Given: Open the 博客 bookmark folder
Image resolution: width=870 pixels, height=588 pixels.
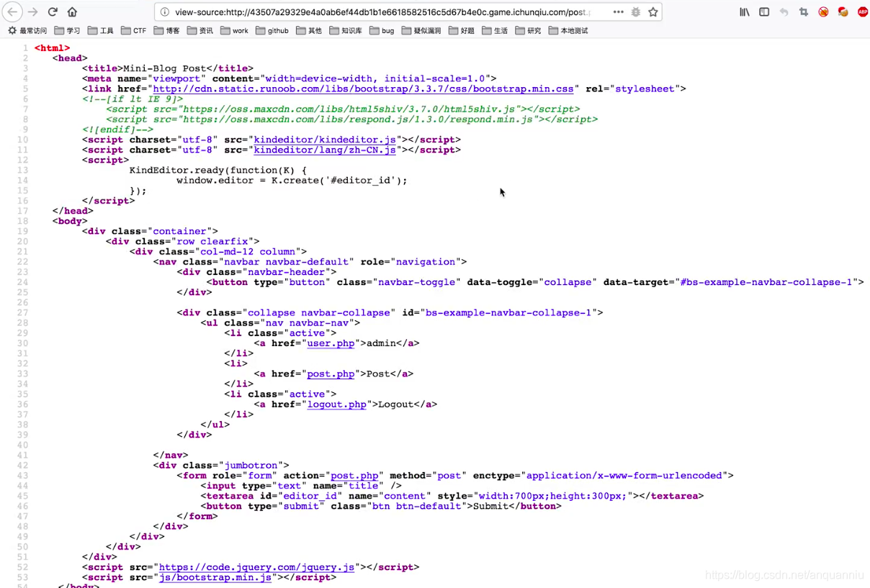Looking at the screenshot, I should tap(166, 30).
